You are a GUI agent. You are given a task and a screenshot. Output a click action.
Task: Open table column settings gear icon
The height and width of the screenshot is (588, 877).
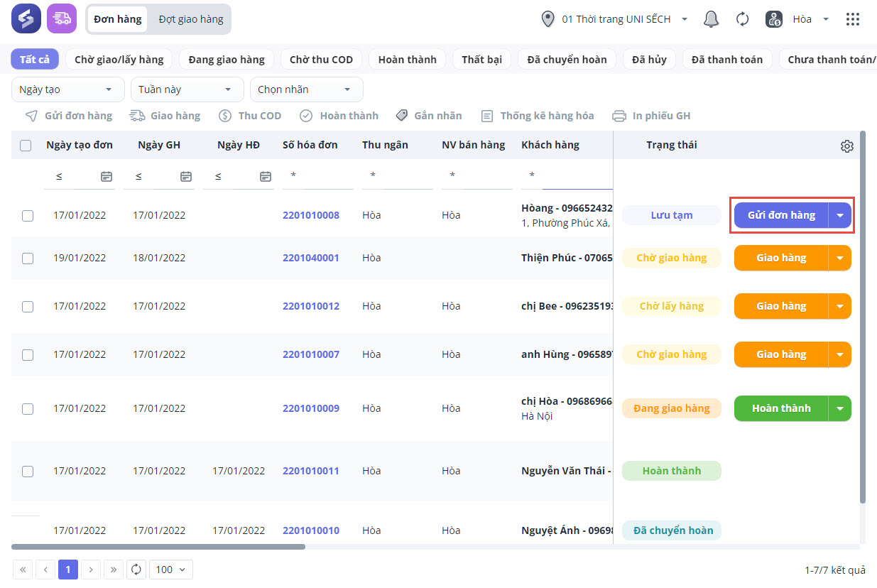(846, 146)
